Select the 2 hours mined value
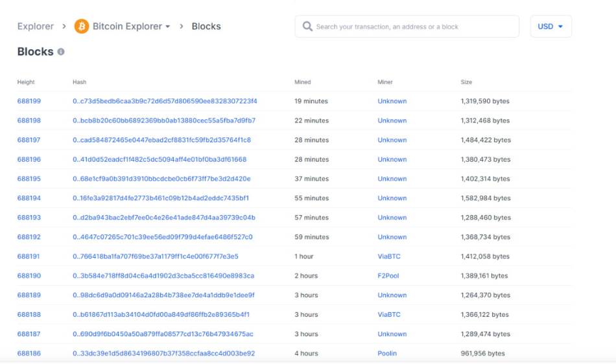Viewport: 616px width, 364px height. point(306,276)
